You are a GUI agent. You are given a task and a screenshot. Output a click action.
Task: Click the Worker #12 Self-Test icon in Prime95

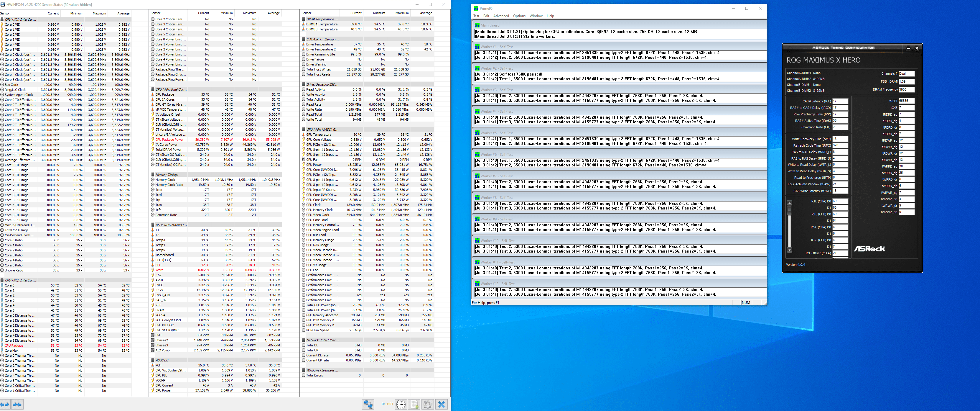click(477, 284)
